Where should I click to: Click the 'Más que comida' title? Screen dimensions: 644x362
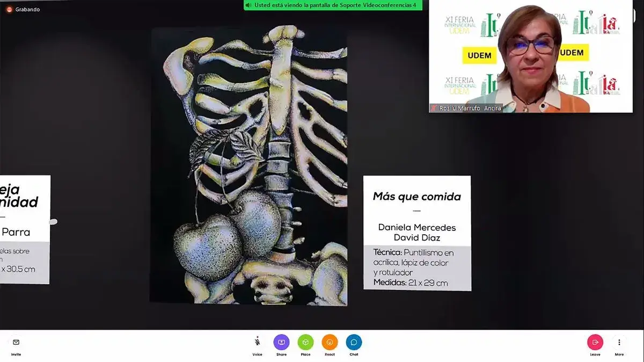tap(417, 197)
